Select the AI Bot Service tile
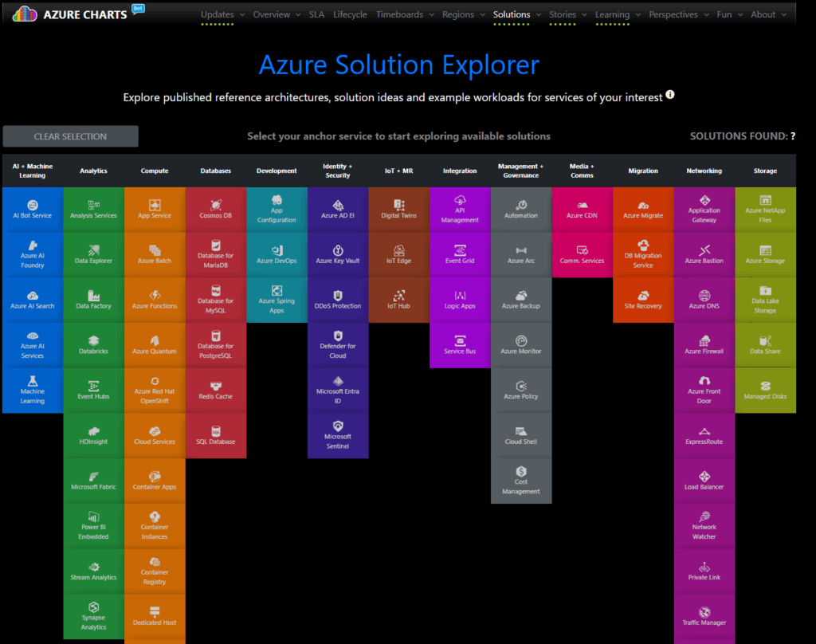816x644 pixels. pos(32,210)
